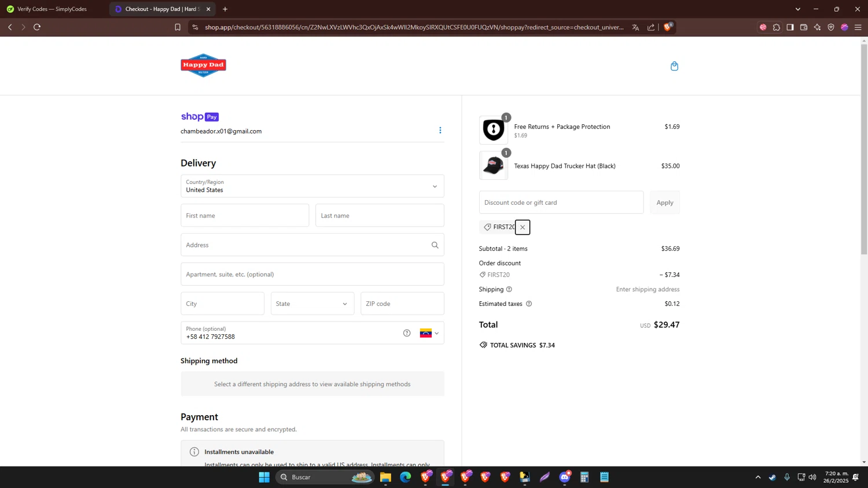Open the browser profile avatar

tap(844, 27)
